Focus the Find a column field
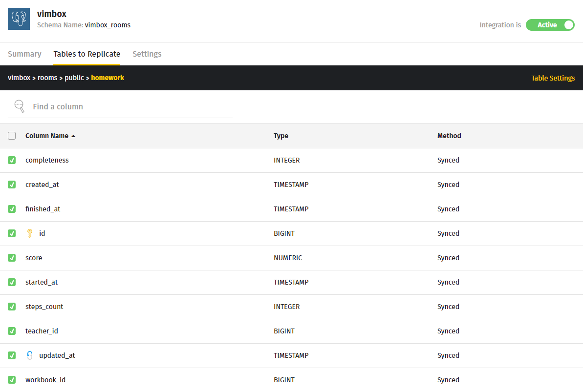 pyautogui.click(x=120, y=106)
